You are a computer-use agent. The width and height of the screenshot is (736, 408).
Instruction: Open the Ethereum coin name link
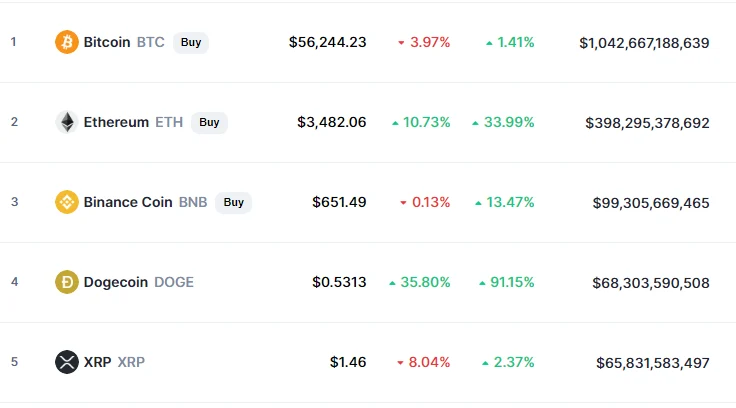click(x=115, y=122)
